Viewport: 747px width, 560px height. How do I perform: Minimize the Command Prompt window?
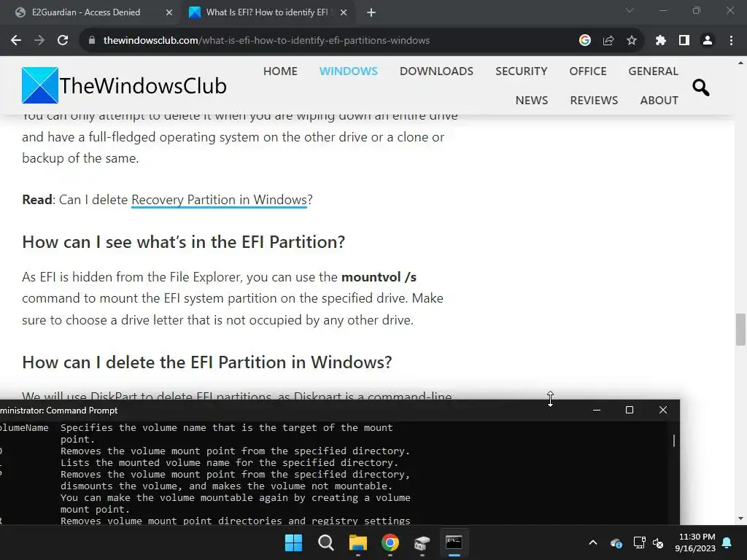coord(597,410)
